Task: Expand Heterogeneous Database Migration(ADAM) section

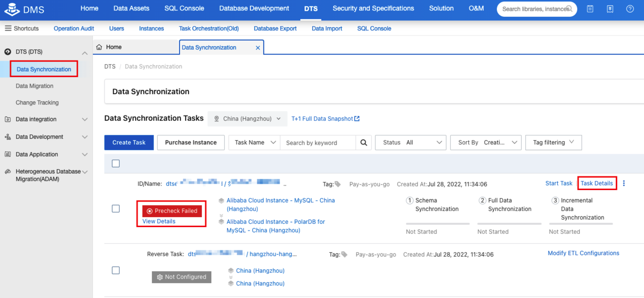Action: tap(85, 172)
